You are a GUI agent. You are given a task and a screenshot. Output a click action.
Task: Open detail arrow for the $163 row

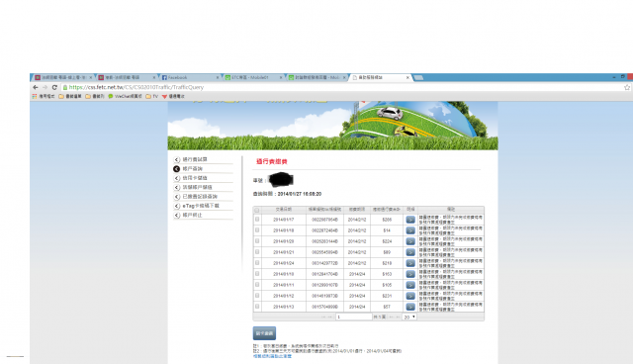(410, 274)
